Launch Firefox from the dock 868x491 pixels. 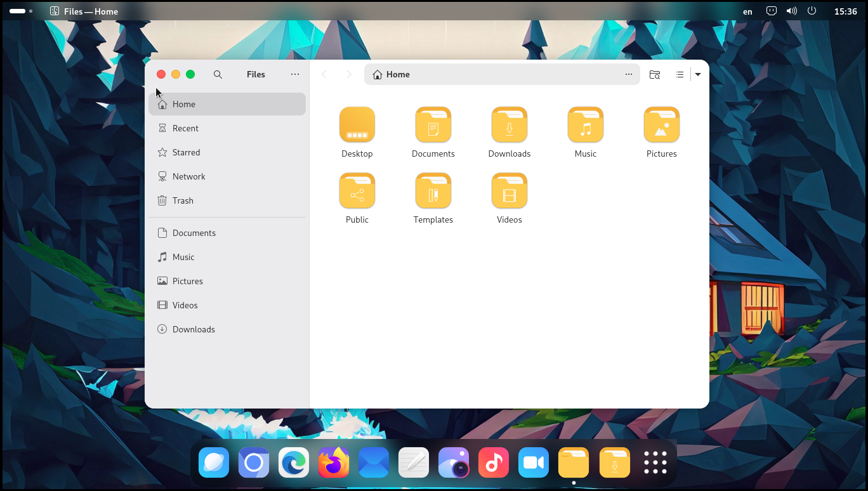click(x=334, y=462)
